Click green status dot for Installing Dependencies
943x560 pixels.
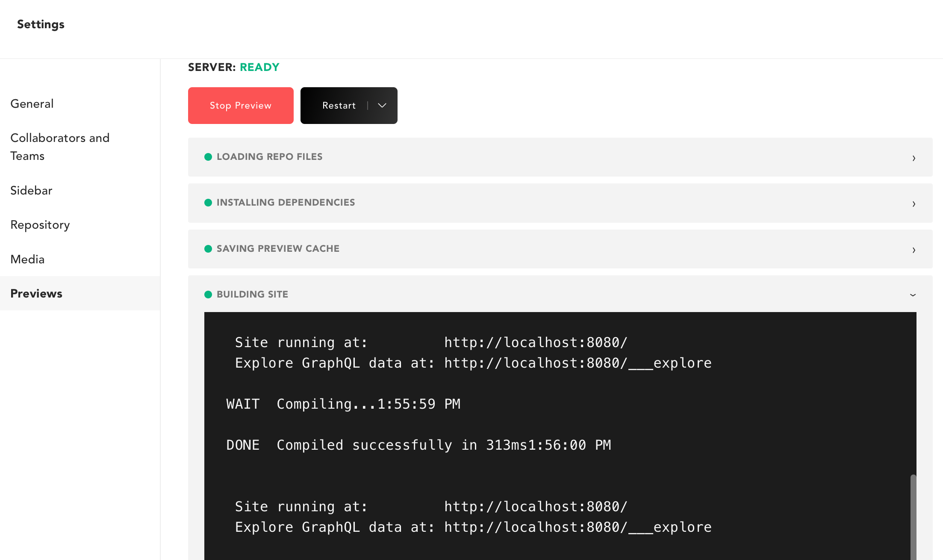tap(208, 203)
